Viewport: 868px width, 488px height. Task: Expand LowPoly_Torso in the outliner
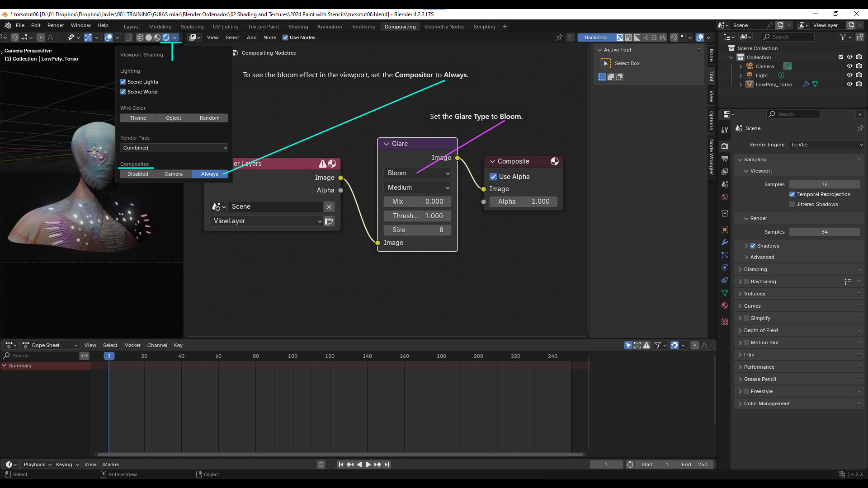pos(741,84)
